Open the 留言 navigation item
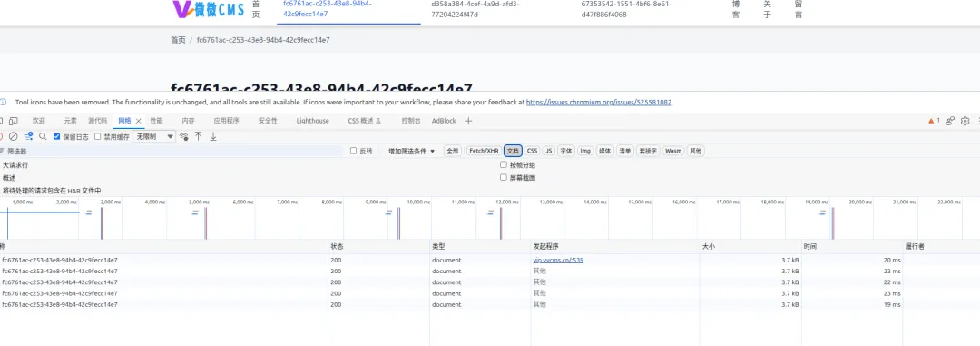The width and height of the screenshot is (980, 346). [x=799, y=9]
